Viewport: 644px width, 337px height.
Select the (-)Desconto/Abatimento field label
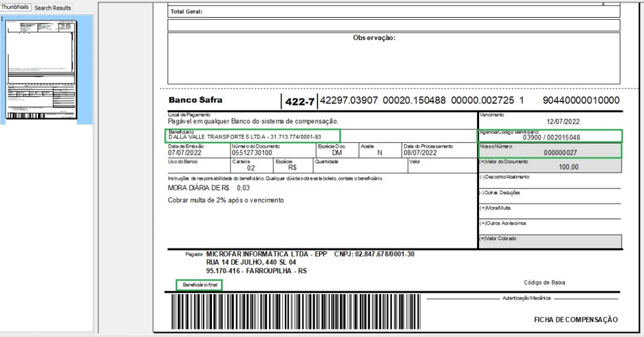[504, 177]
